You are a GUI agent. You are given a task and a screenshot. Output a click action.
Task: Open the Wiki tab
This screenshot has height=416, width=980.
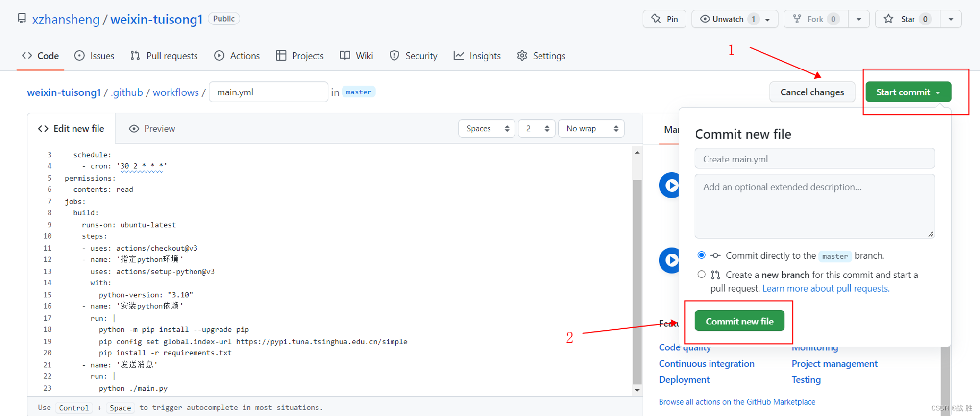[x=356, y=56]
